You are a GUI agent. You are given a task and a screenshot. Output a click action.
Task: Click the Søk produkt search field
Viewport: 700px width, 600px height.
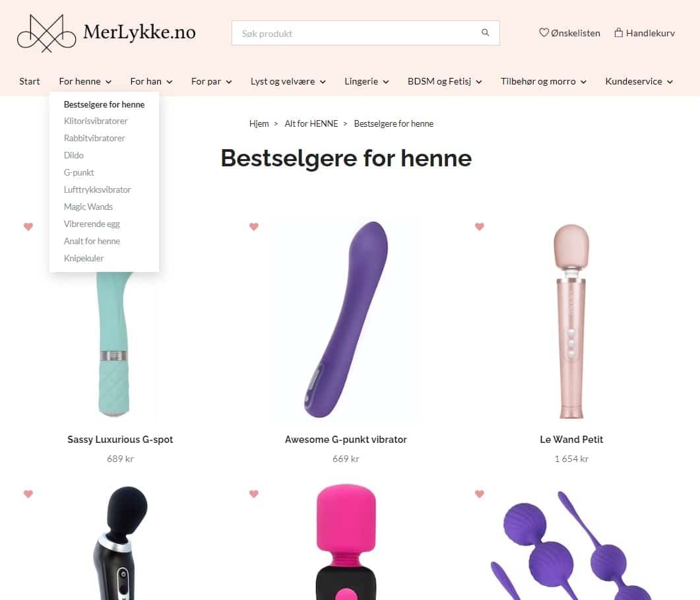coord(366,33)
